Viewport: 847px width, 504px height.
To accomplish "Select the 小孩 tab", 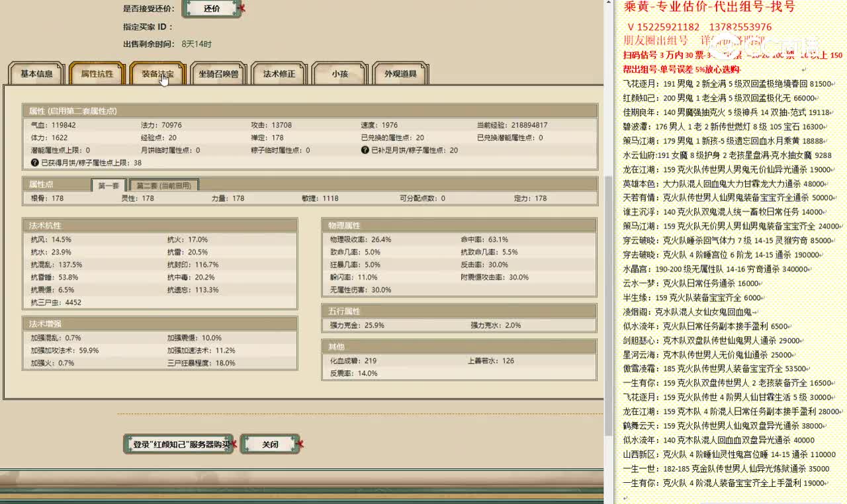I will click(x=340, y=74).
